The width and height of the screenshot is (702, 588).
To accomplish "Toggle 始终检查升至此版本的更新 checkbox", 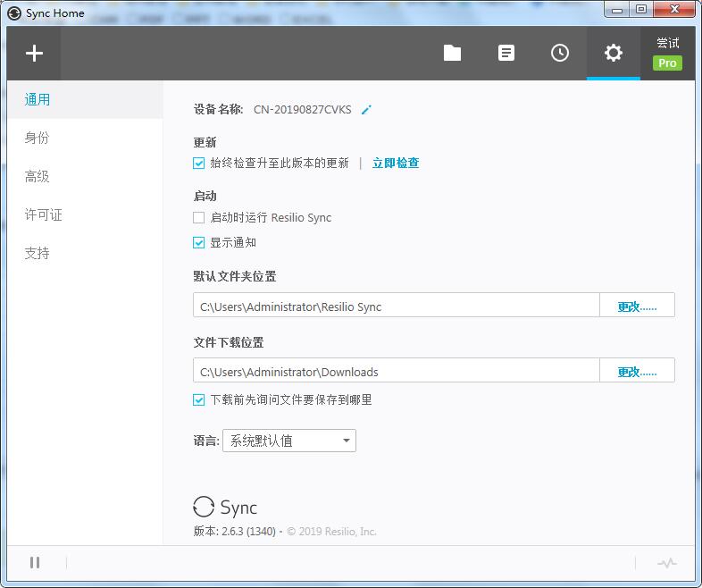I will (x=199, y=163).
